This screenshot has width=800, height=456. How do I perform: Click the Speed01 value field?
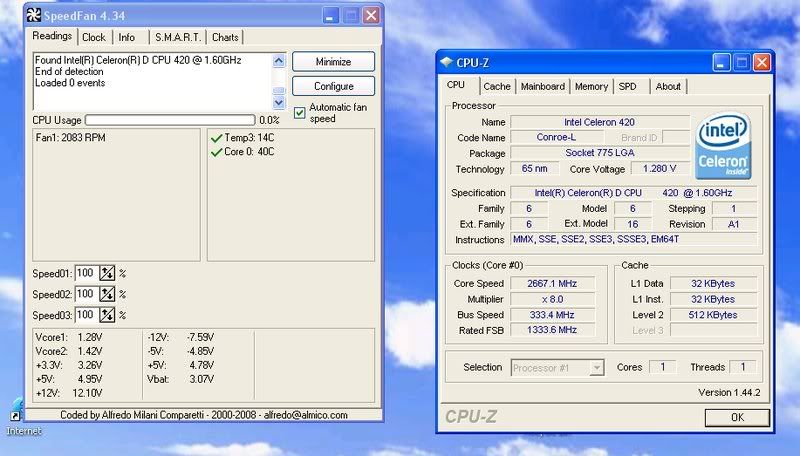point(87,273)
